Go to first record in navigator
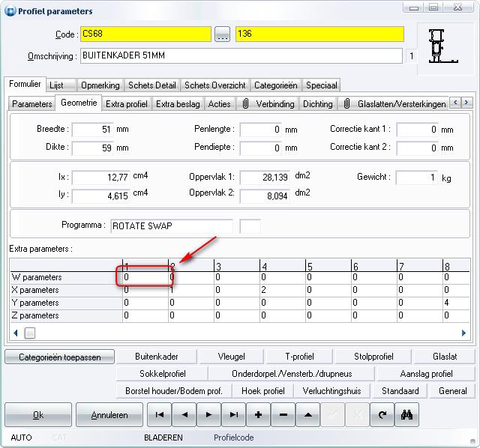Image resolution: width=480 pixels, height=448 pixels. (x=160, y=415)
